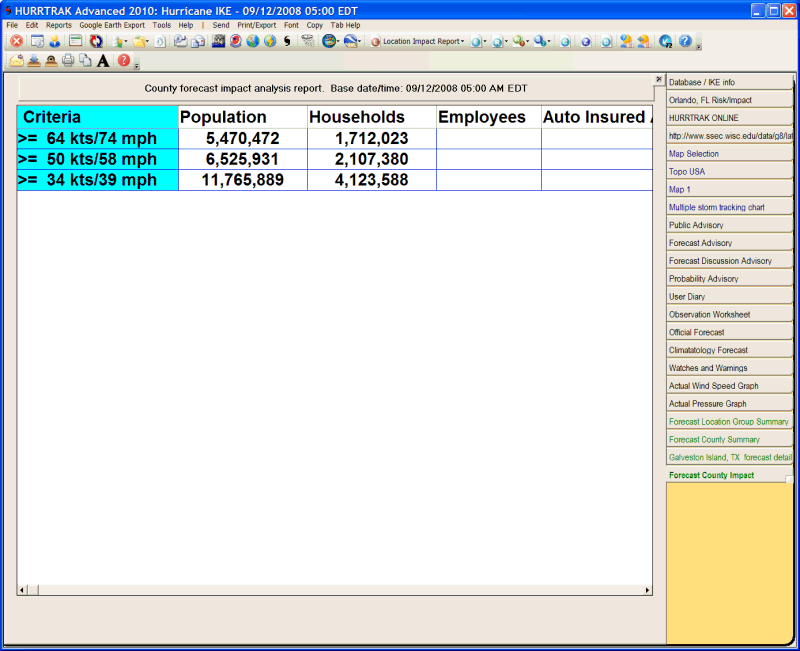The width and height of the screenshot is (800, 651).
Task: Click the red question mark help icon
Action: (x=124, y=61)
